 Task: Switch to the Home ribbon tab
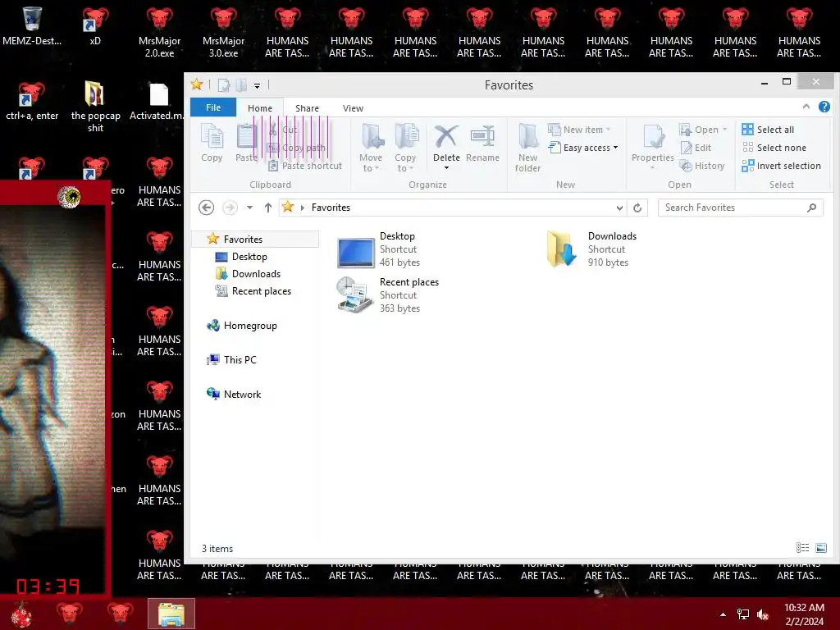point(260,107)
